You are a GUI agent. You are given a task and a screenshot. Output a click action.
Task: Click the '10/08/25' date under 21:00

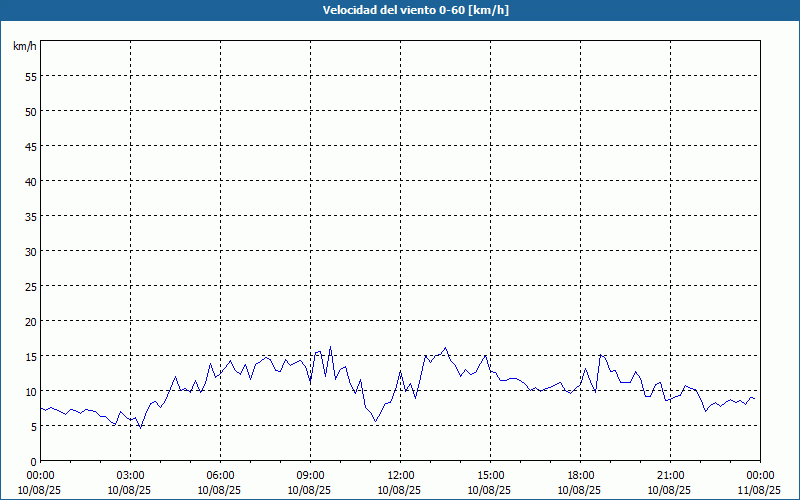pos(669,490)
